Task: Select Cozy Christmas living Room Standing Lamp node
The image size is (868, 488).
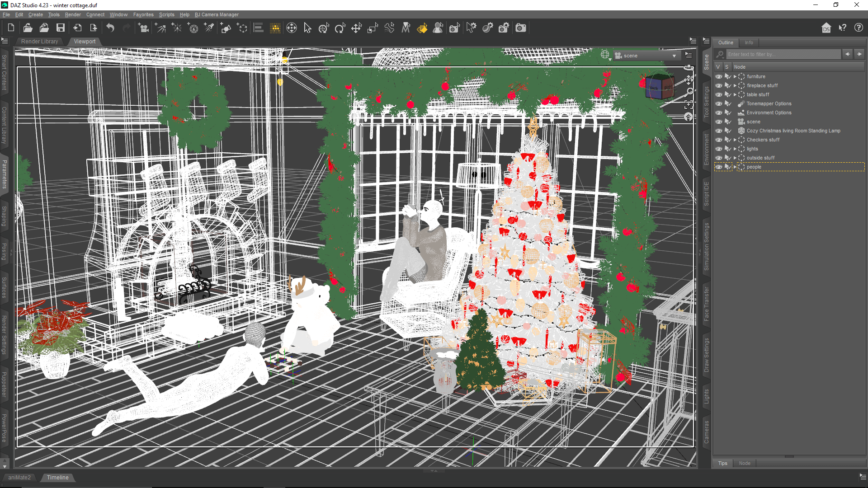Action: pyautogui.click(x=793, y=131)
